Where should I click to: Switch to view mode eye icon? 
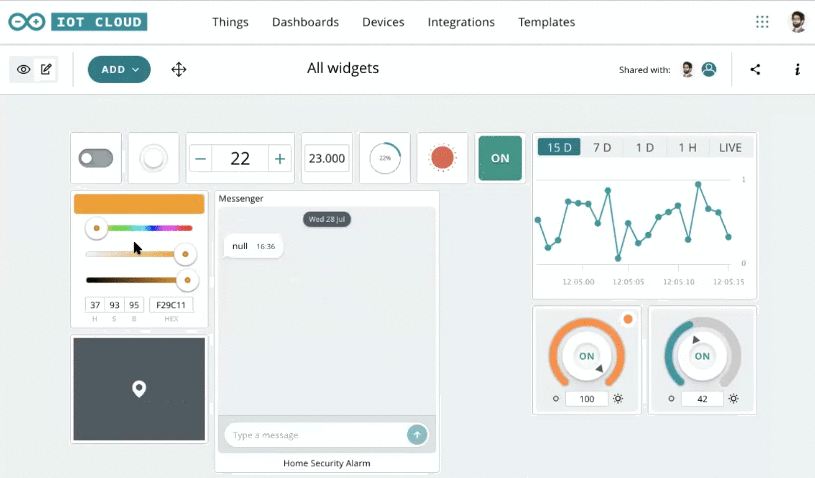click(x=23, y=69)
